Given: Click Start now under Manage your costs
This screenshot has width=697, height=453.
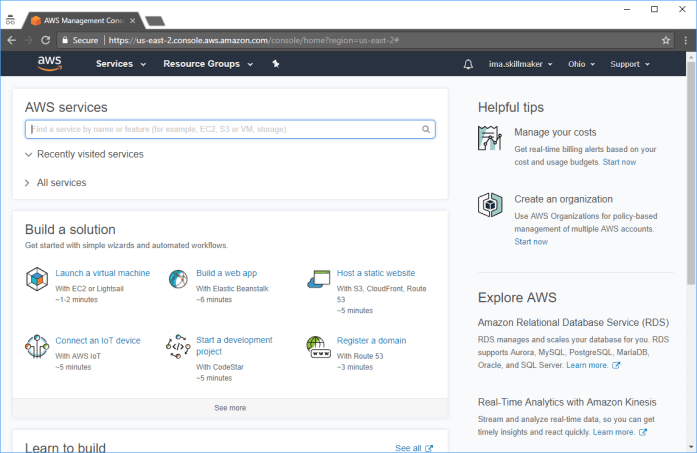Looking at the screenshot, I should pos(619,162).
